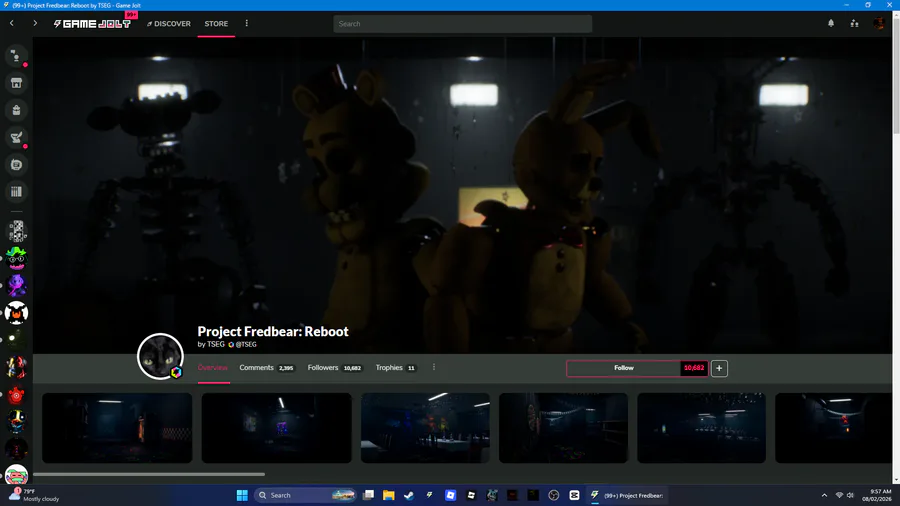Click the Follow button

click(623, 368)
